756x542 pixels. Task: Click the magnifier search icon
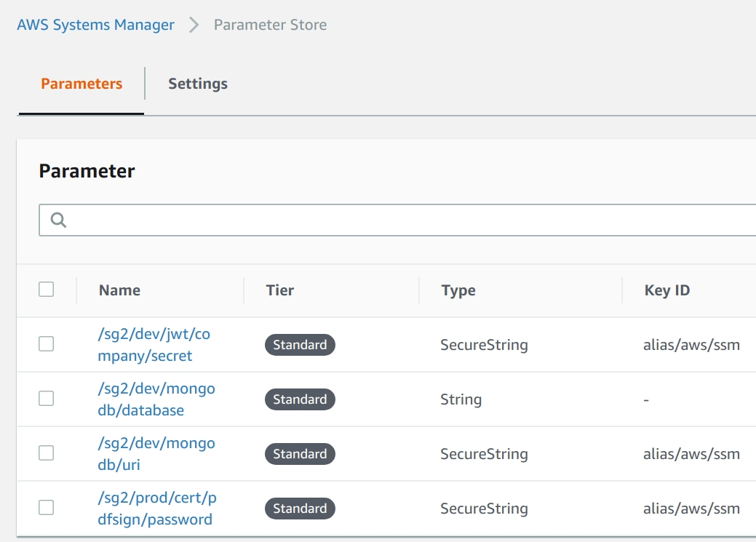coord(58,220)
